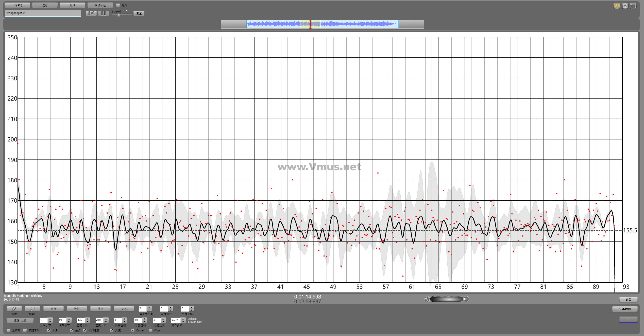This screenshot has height=336, width=644.
Task: Pause the music playback
Action: [104, 13]
